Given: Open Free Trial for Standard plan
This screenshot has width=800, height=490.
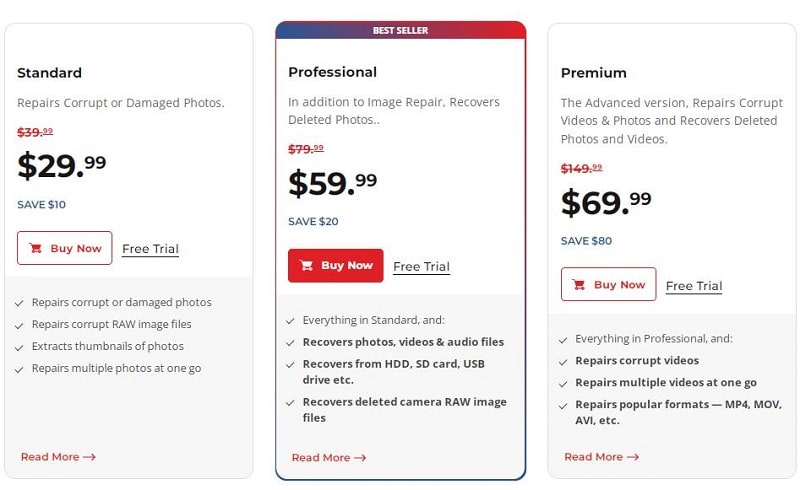Looking at the screenshot, I should [x=151, y=249].
